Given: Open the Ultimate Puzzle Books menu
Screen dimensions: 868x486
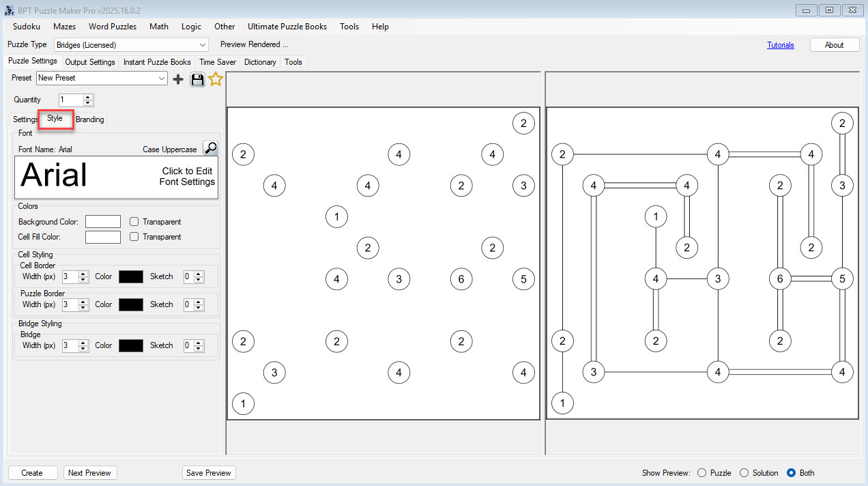Looking at the screenshot, I should click(287, 27).
